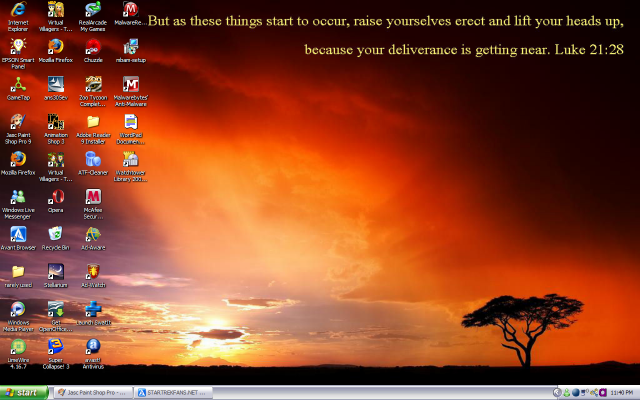Viewport: 640px width, 400px height.
Task: Click the Zoo Tycoon Complete shortcut
Action: 93,85
